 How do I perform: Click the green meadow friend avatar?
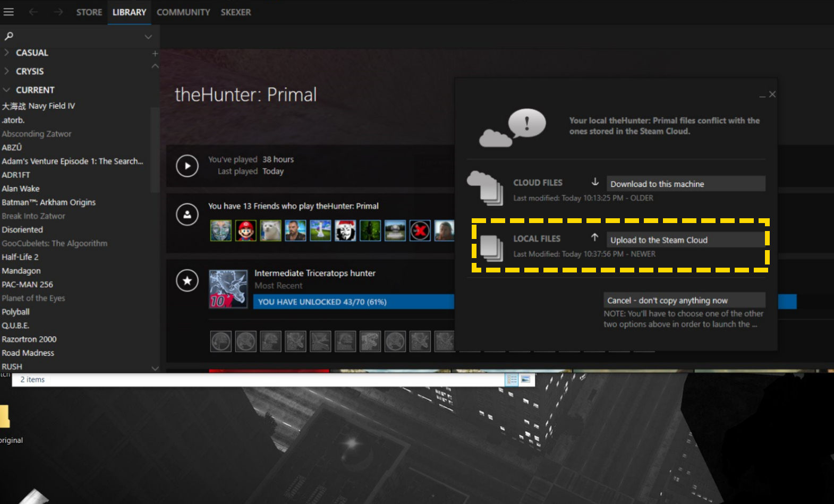pos(320,230)
